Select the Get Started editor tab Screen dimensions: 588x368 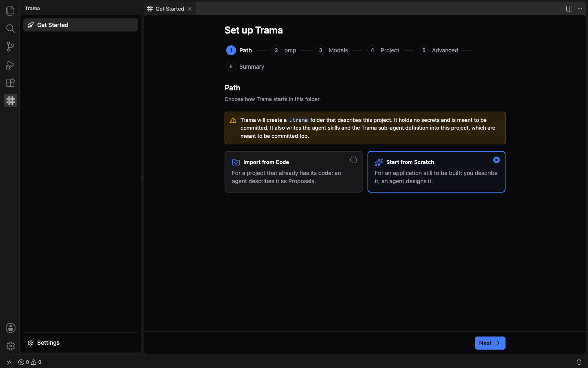tap(170, 9)
